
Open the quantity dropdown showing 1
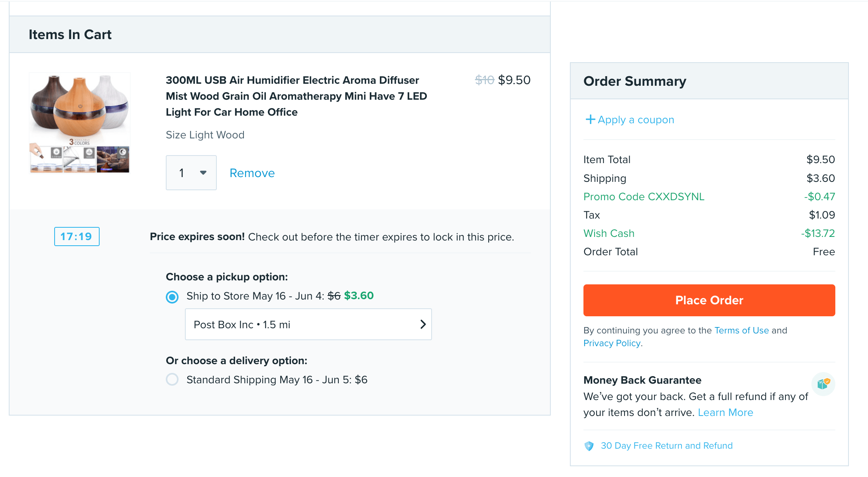tap(190, 173)
